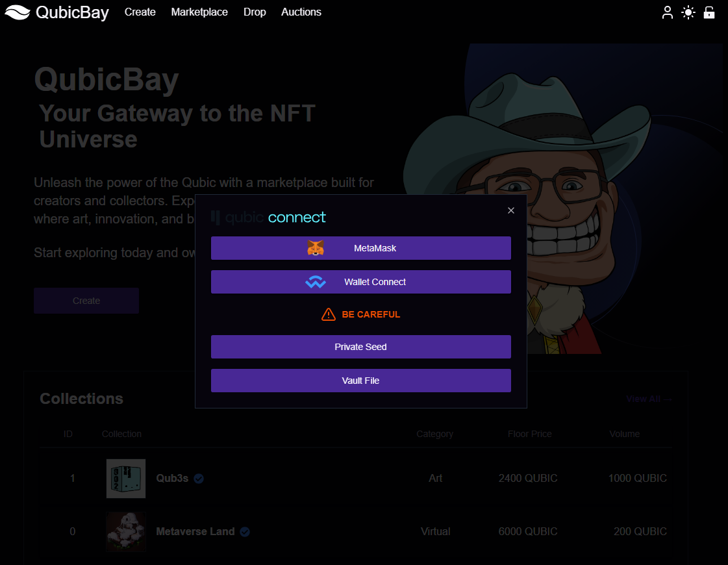Click the Qub3s collection thumbnail
The image size is (728, 565).
click(125, 478)
